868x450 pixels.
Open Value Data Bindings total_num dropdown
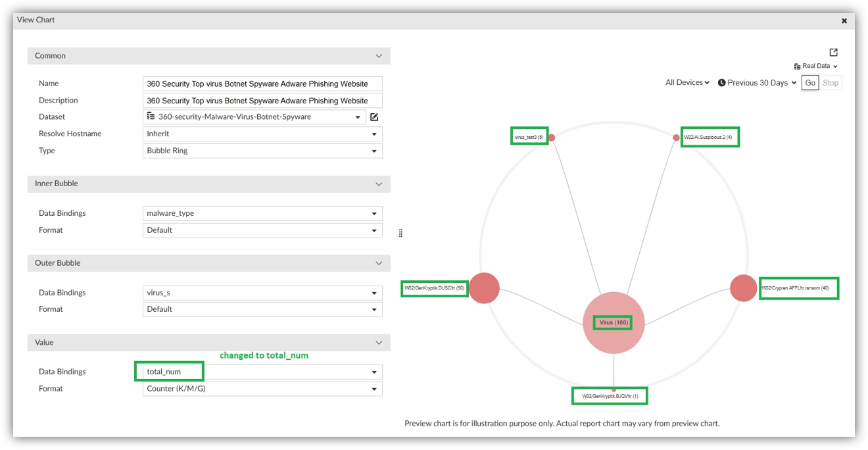262,372
